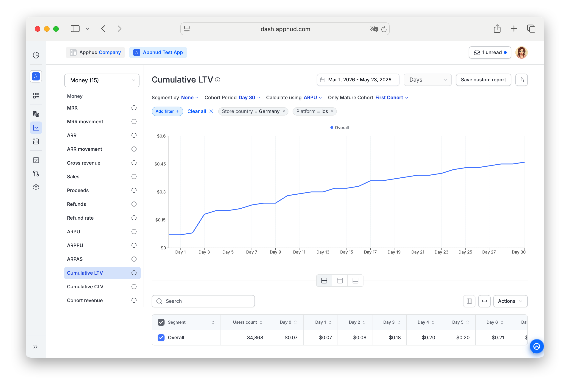Toggle Overall series in chart legend
This screenshot has width=570, height=392.
339,127
